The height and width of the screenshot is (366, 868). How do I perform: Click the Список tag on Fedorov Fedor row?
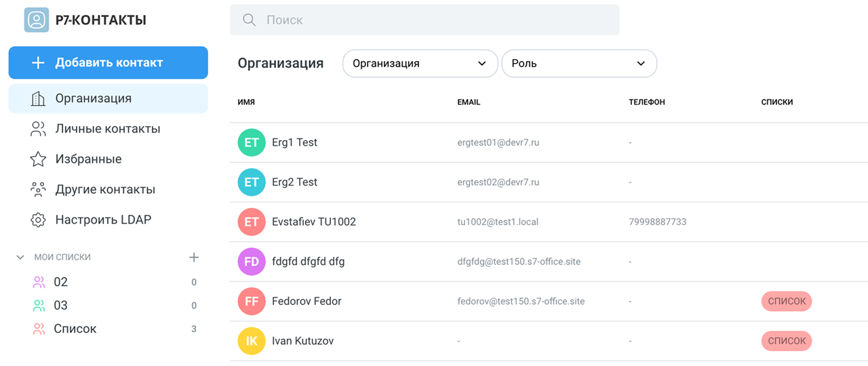tap(786, 302)
